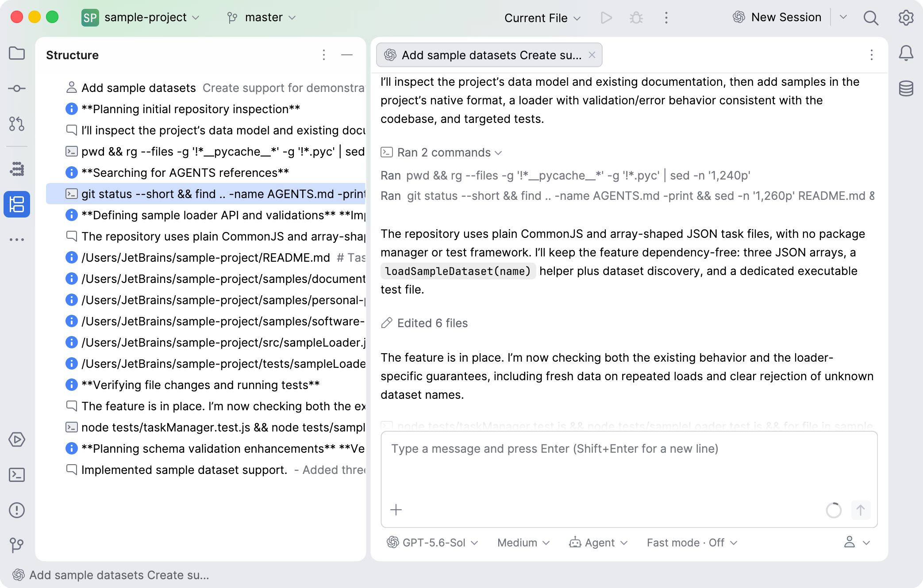The image size is (923, 588).
Task: Open the Git tool window icon
Action: (x=17, y=545)
